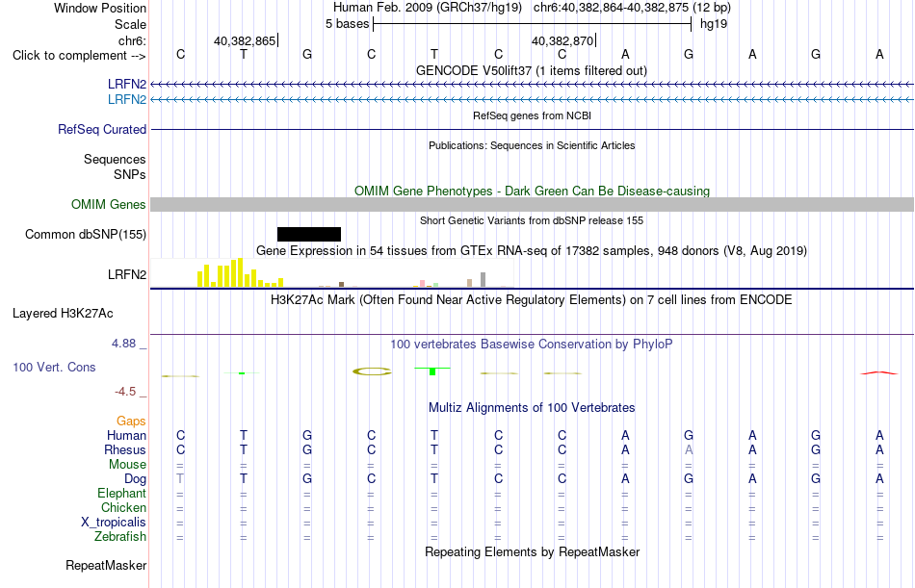Click the OMIM Genes label
The image size is (915, 588).
[x=109, y=204]
